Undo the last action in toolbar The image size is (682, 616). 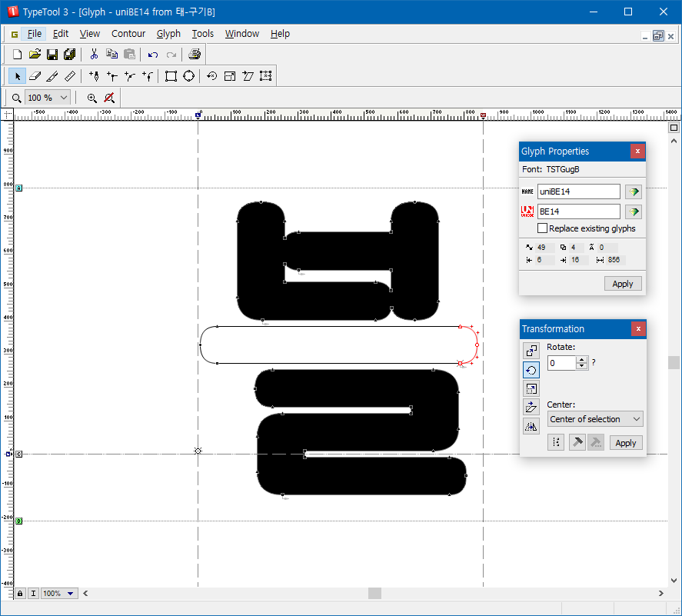[153, 55]
